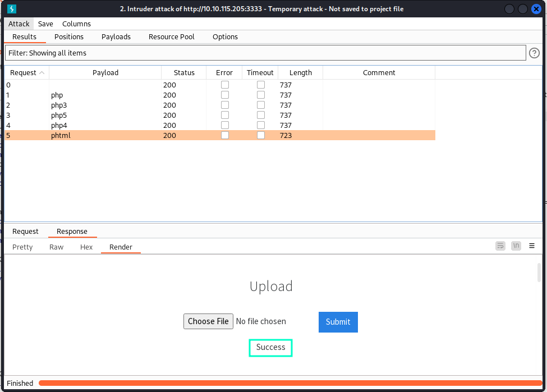Image resolution: width=547 pixels, height=392 pixels.
Task: Open the Attack menu
Action: click(x=19, y=24)
